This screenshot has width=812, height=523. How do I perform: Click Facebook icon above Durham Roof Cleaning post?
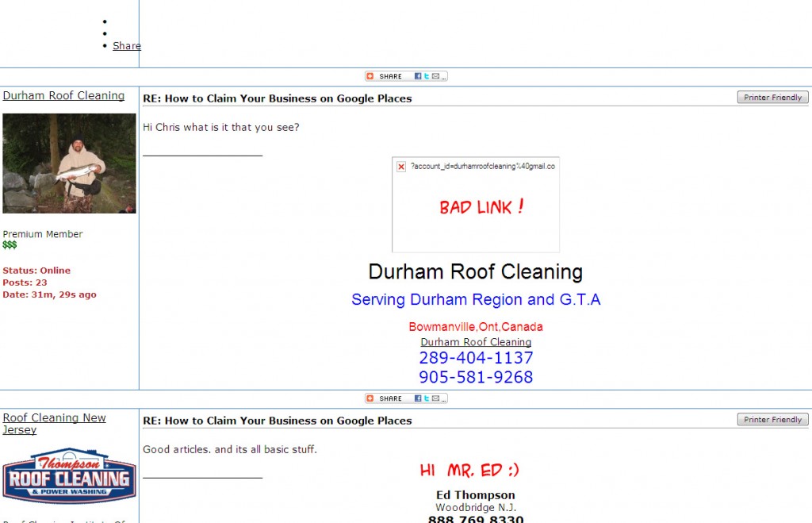(x=418, y=76)
